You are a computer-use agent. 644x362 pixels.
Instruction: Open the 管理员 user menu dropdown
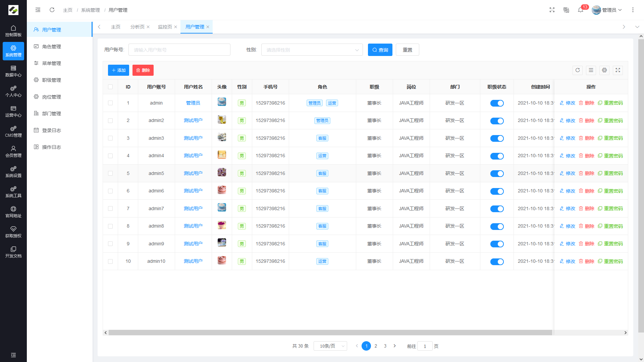coord(609,10)
